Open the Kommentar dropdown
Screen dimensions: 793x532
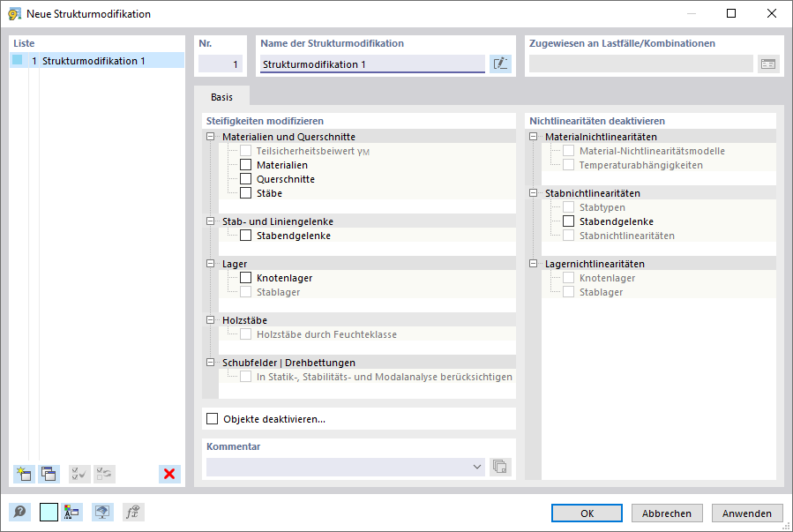pos(476,466)
